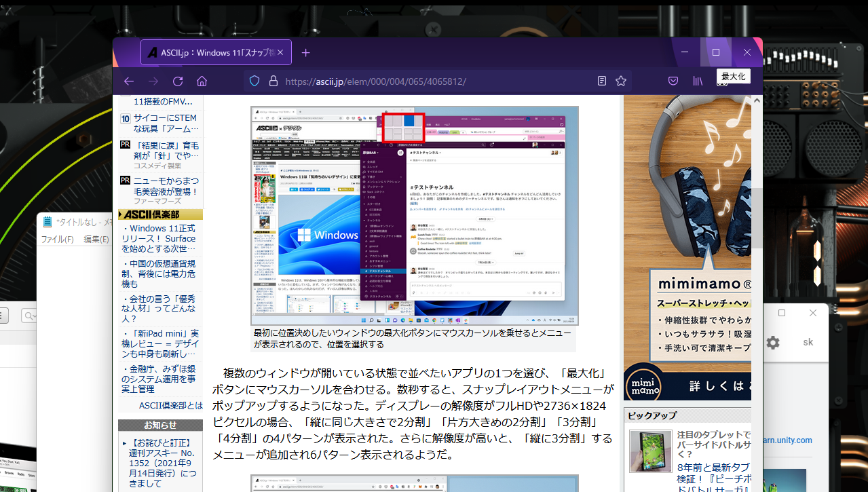Image resolution: width=868 pixels, height=492 pixels.
Task: Minimize the Firefox window
Action: click(x=685, y=52)
